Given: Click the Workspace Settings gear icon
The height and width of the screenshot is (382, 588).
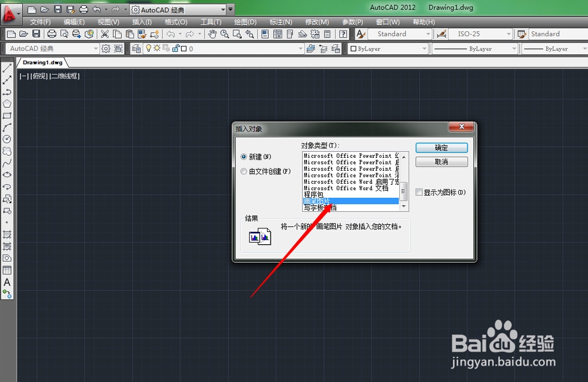Looking at the screenshot, I should tap(106, 48).
